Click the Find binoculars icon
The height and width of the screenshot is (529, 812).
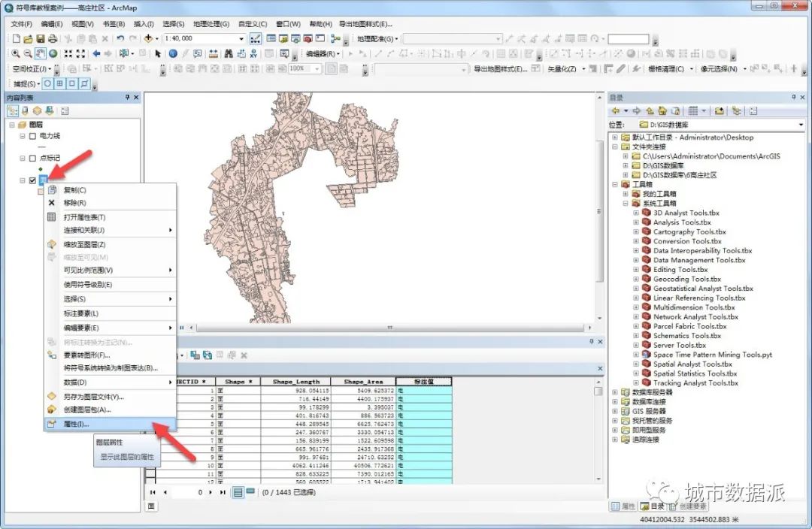coord(229,53)
